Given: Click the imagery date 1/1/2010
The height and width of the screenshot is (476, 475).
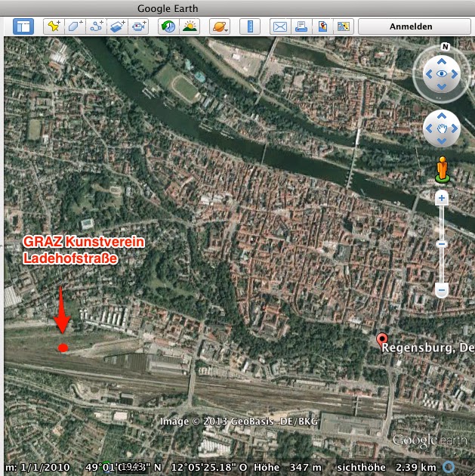Looking at the screenshot, I should pyautogui.click(x=45, y=467).
